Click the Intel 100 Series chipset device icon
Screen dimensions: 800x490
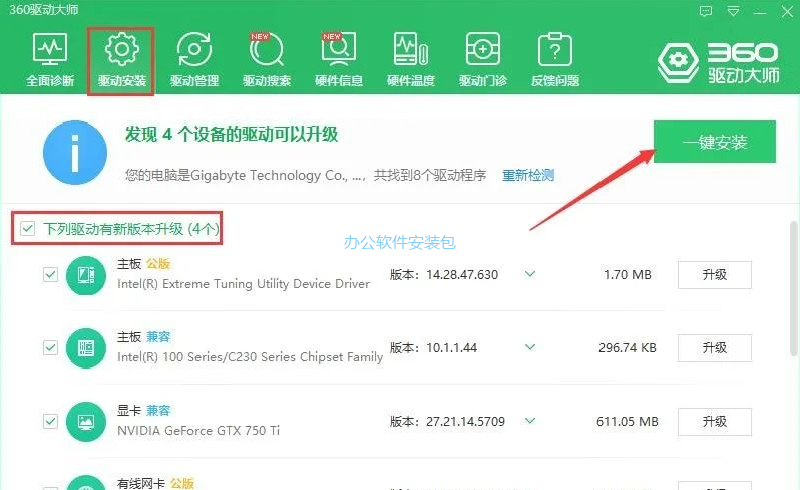point(86,348)
